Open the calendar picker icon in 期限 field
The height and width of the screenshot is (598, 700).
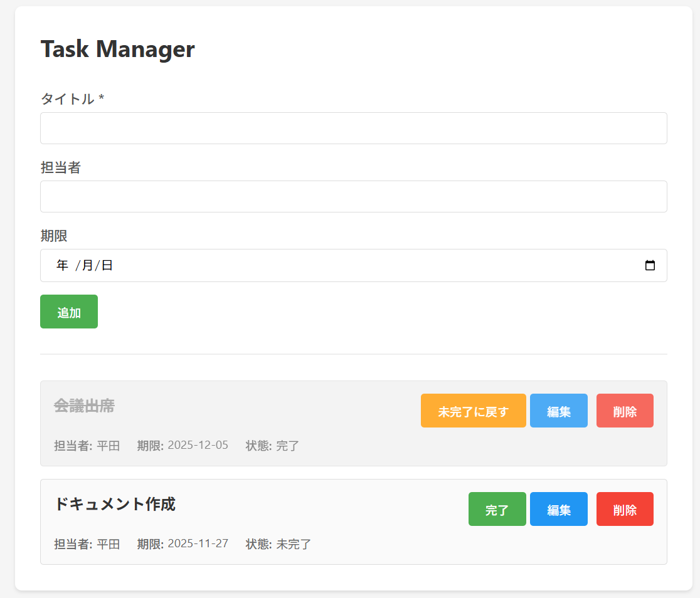pyautogui.click(x=650, y=265)
